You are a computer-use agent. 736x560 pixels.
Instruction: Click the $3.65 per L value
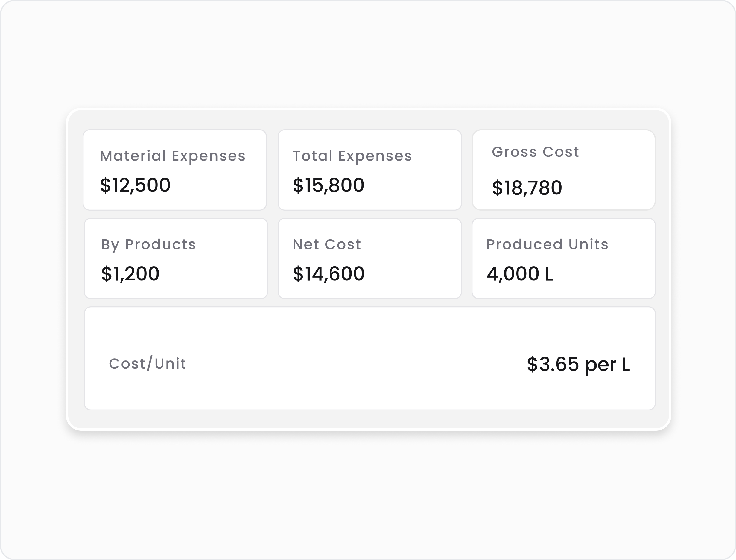[x=578, y=364]
